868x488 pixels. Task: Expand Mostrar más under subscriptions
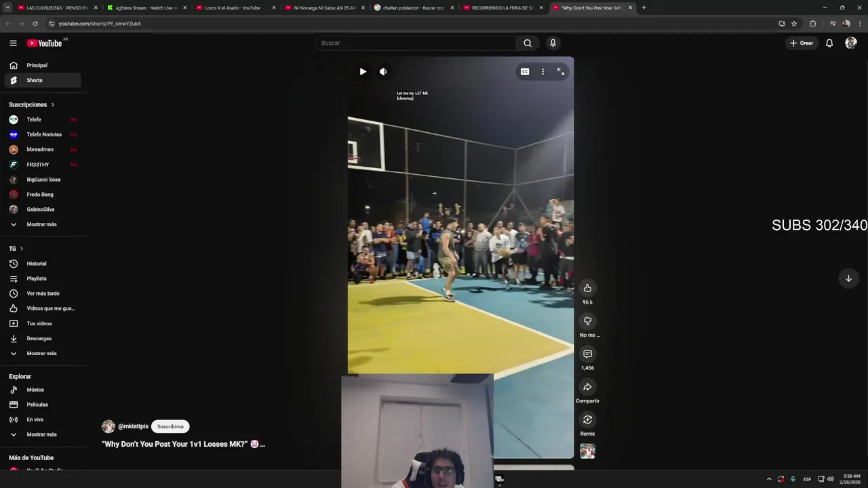click(x=43, y=224)
